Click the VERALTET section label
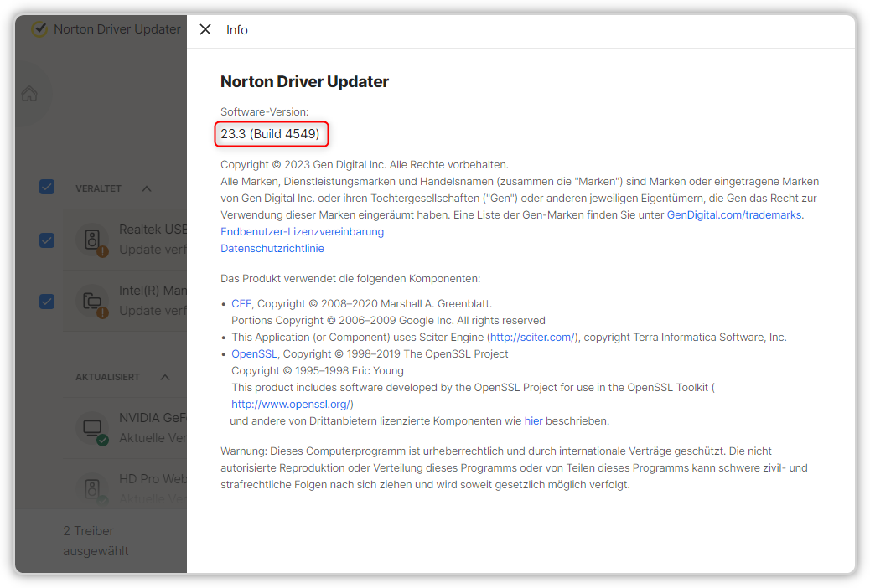 [98, 188]
